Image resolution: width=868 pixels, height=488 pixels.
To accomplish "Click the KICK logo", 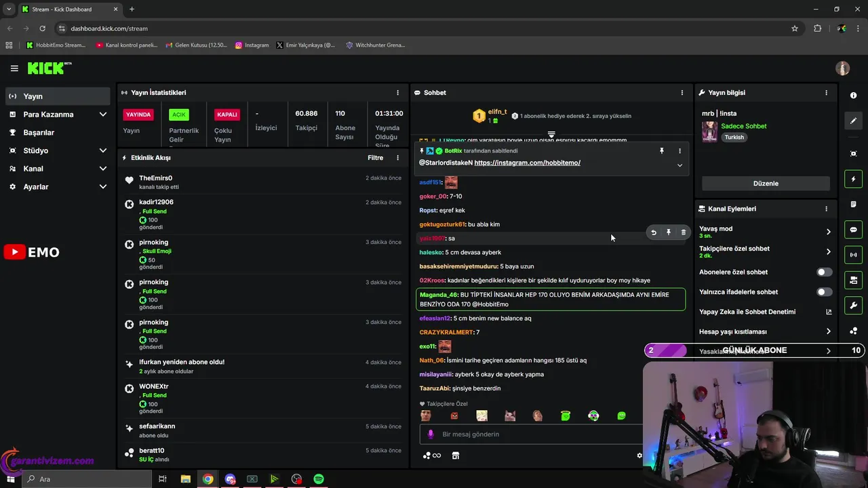I will tap(49, 68).
